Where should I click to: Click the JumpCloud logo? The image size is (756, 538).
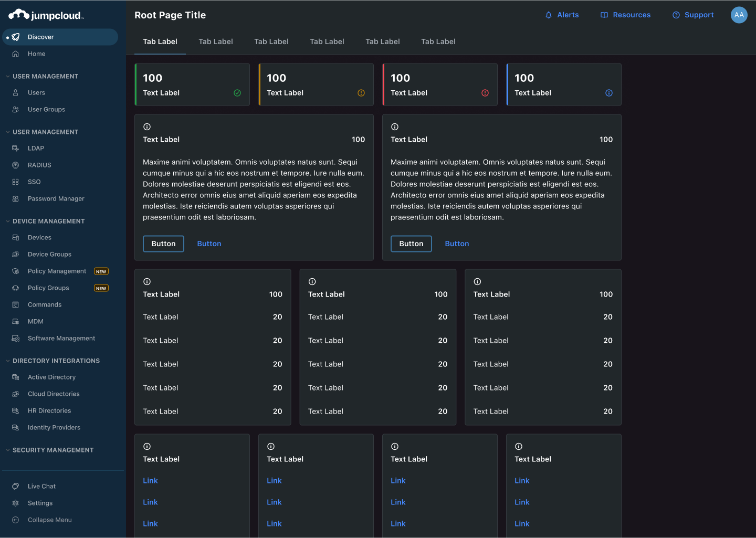click(x=46, y=15)
